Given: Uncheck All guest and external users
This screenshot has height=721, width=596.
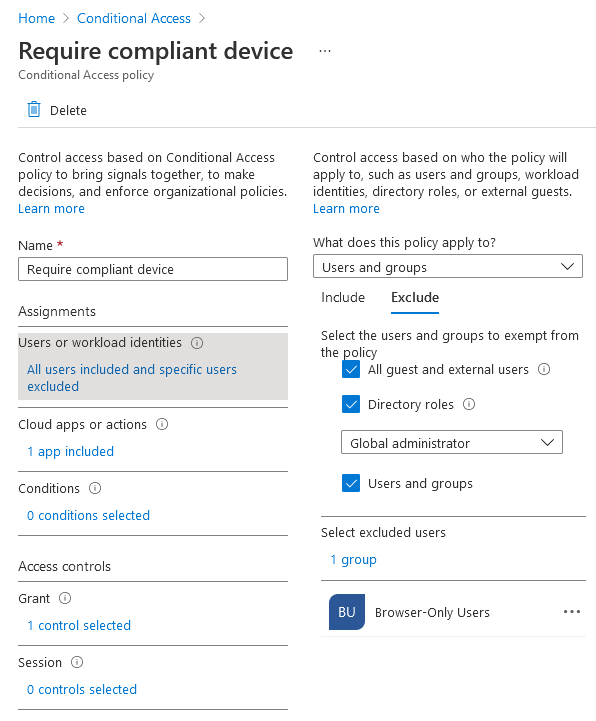Looking at the screenshot, I should coord(351,369).
